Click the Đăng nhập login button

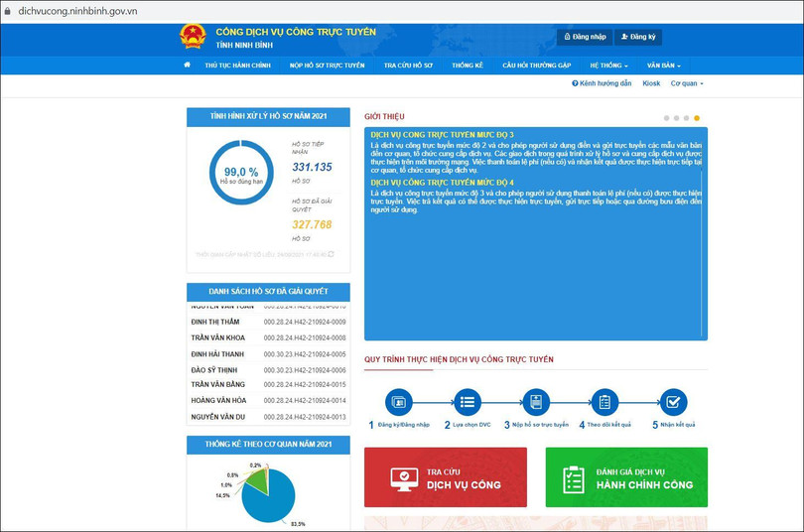point(584,37)
